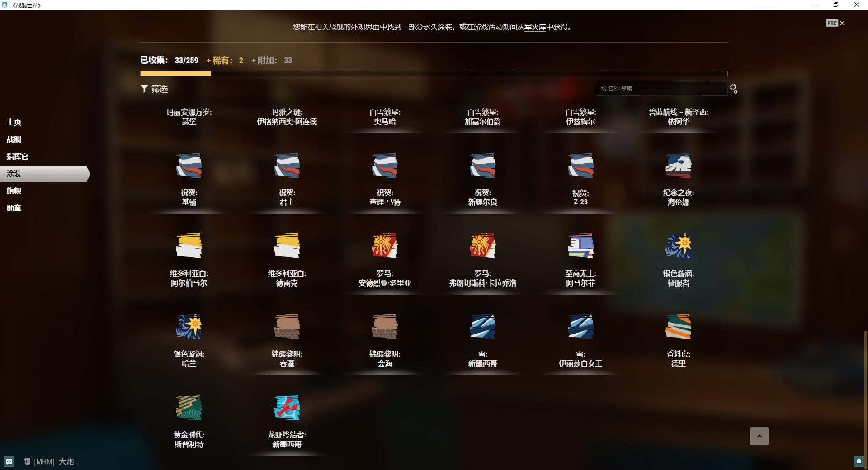Open the 勋章 section in sidebar
Image resolution: width=868 pixels, height=470 pixels.
pos(14,208)
